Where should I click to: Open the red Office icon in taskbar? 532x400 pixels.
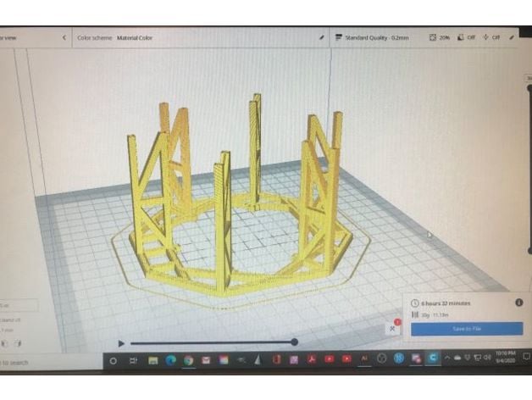pyautogui.click(x=276, y=359)
